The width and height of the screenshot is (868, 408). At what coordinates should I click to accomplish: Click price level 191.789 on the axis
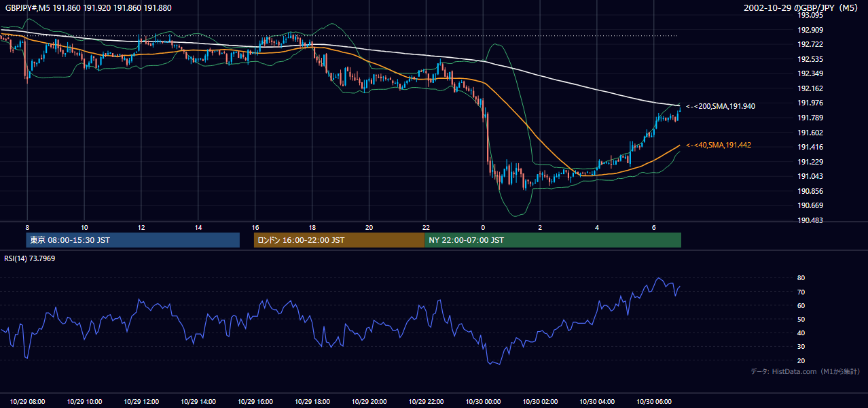click(810, 118)
